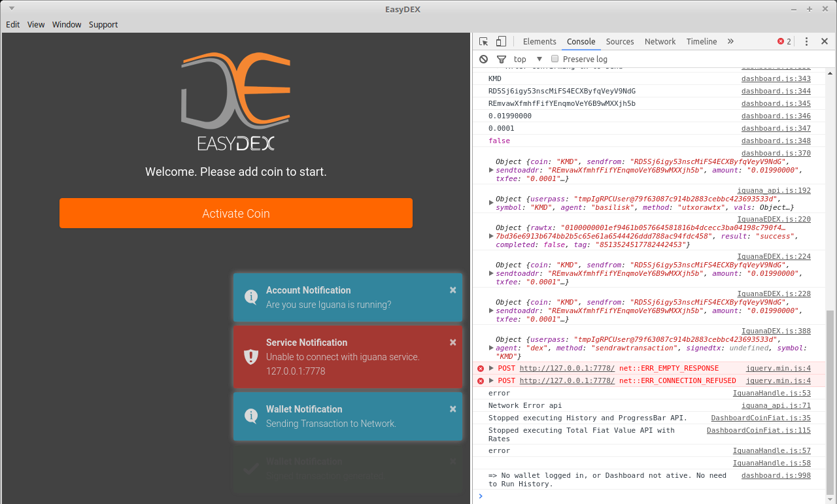
Task: Click the console vertical scrollbar thumb
Action: point(830,402)
